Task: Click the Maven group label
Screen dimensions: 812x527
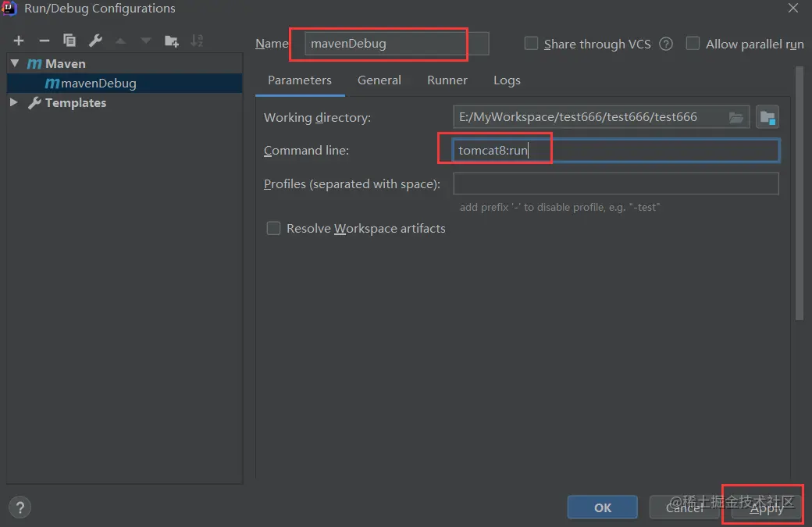Action: (x=66, y=64)
